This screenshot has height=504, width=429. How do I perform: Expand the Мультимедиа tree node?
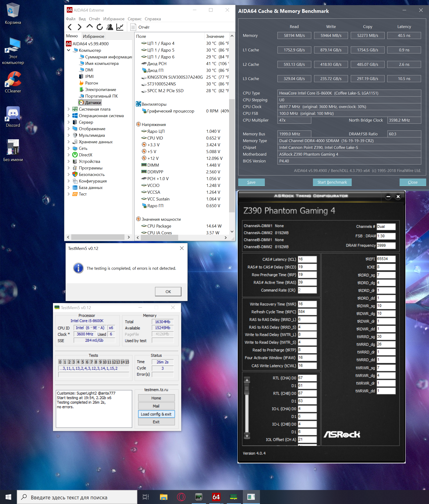click(x=69, y=136)
